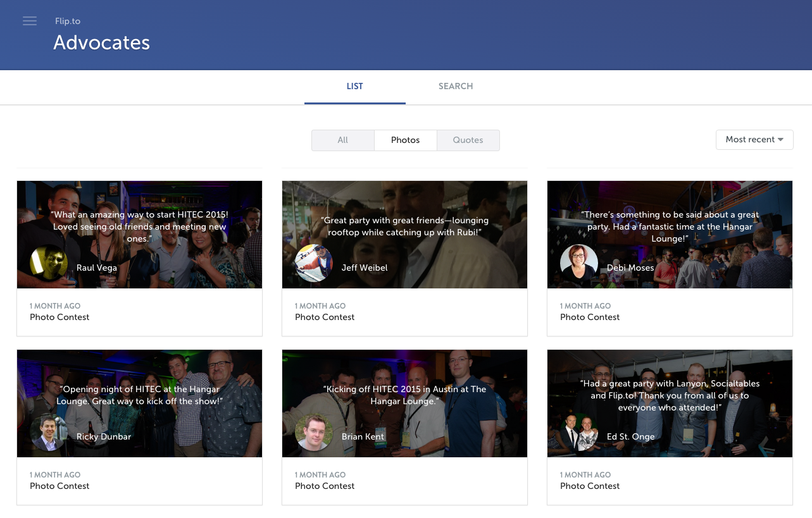
Task: Click the 'What an amazing way to start' quote
Action: [139, 227]
